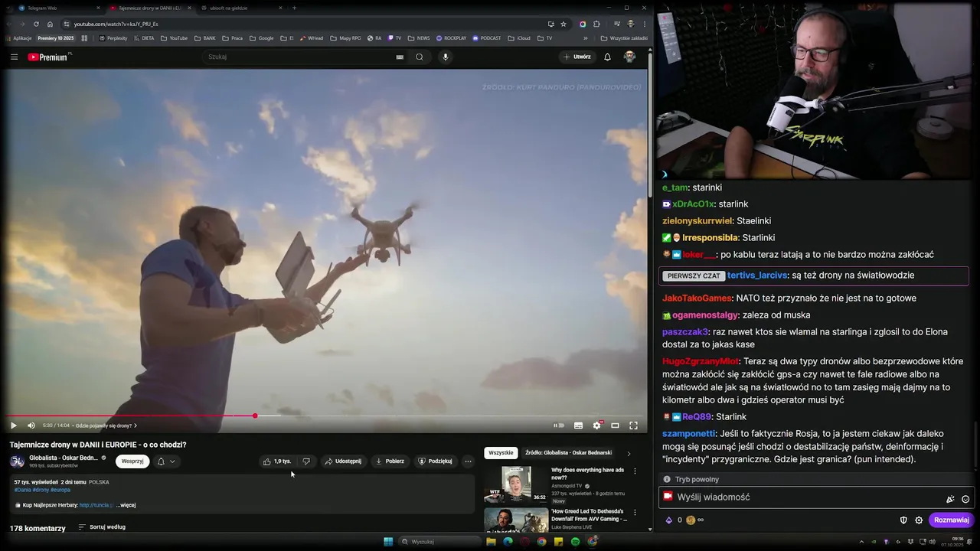
Task: Select the Wszystkie filter chip
Action: coord(501,453)
